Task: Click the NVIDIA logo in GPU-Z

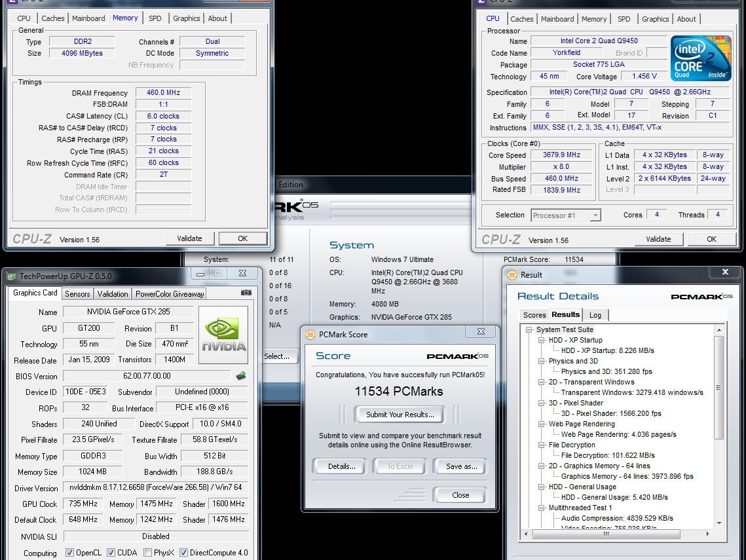Action: tap(223, 335)
